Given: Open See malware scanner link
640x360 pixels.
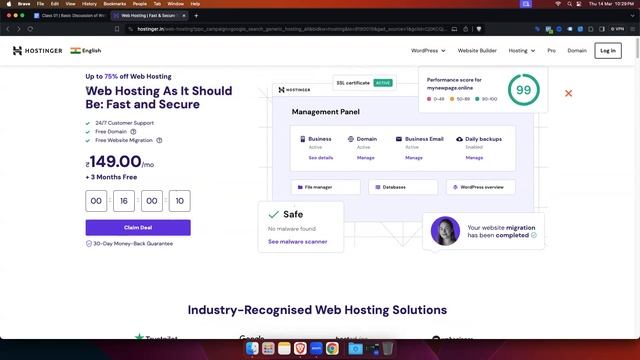Looking at the screenshot, I should click(x=298, y=242).
